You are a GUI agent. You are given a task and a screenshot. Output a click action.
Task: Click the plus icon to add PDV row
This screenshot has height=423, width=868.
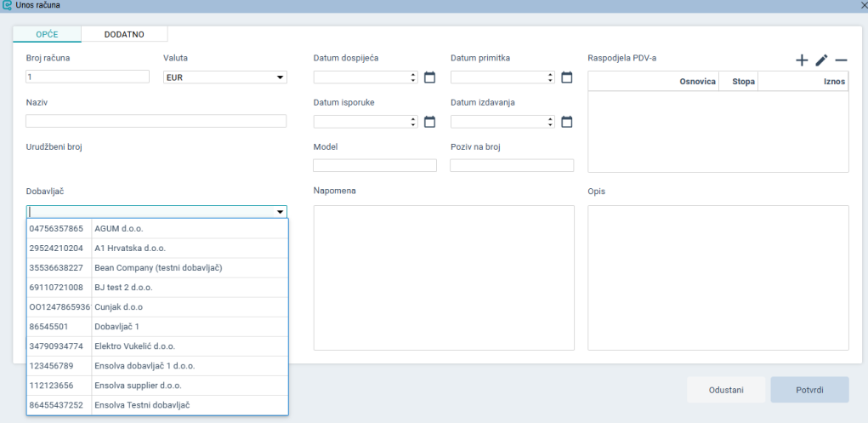click(x=802, y=60)
